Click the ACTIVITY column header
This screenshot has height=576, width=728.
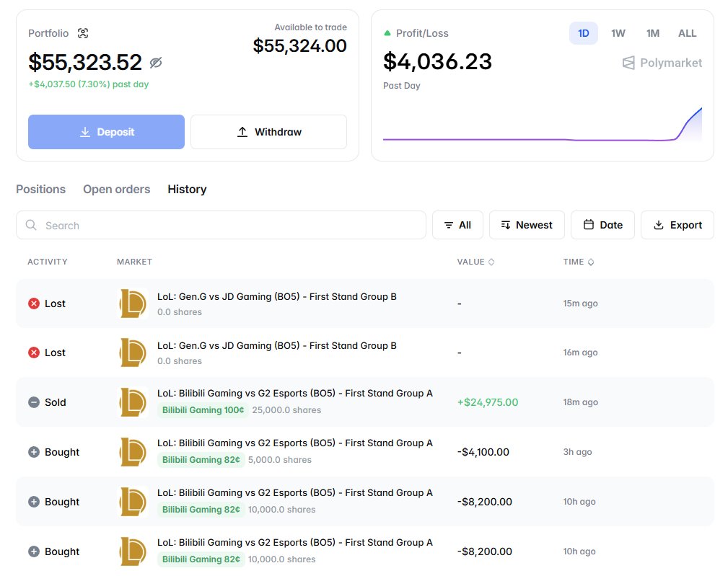pos(48,262)
